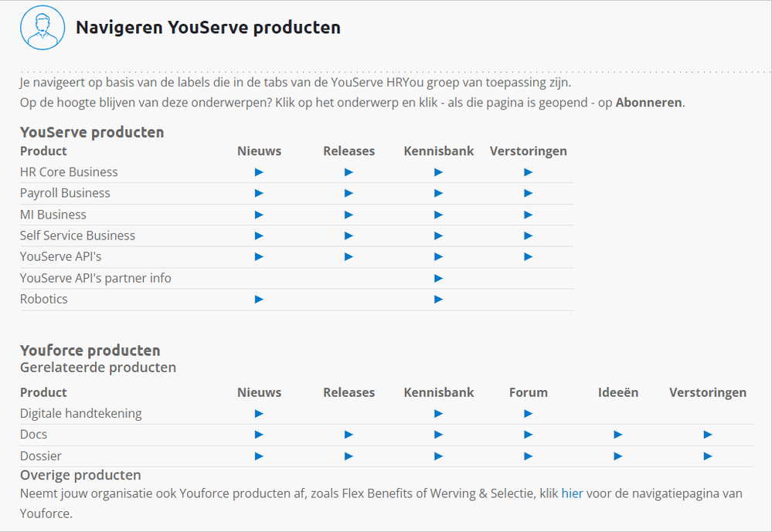
Task: Open YouServe API's partner info Kennisbank arrow
Action: 438,278
